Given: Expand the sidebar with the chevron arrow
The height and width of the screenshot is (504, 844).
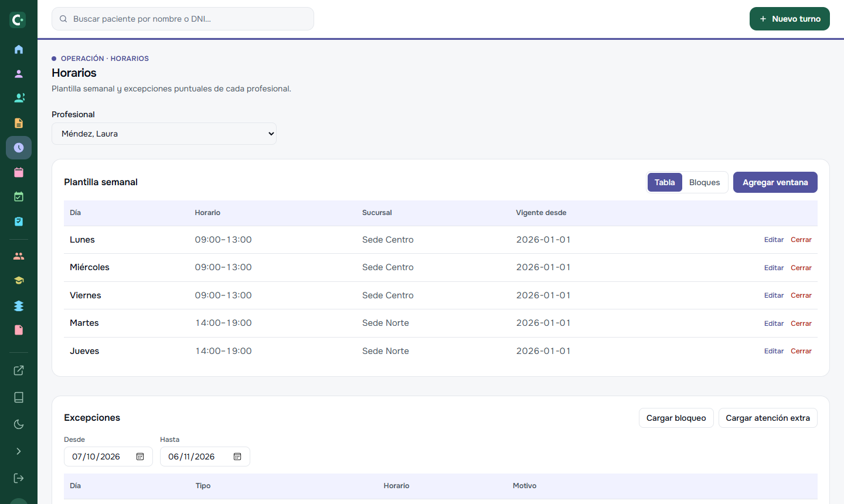Looking at the screenshot, I should coord(19,451).
